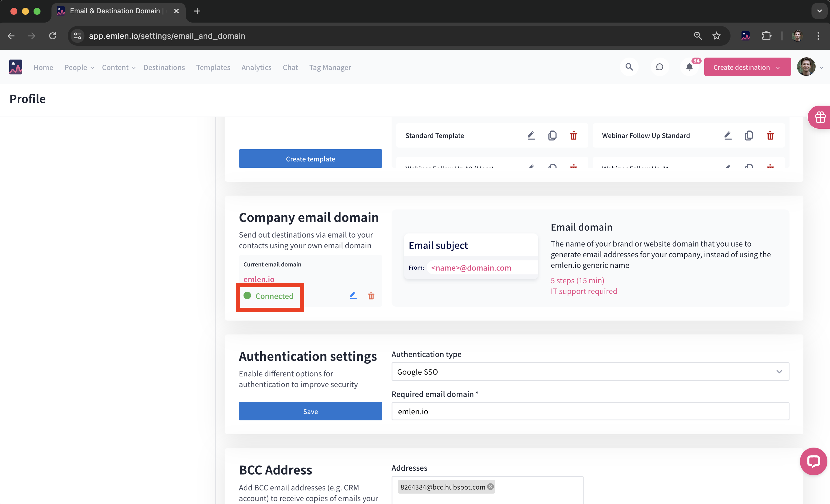Open the header chat messages icon

[659, 67]
